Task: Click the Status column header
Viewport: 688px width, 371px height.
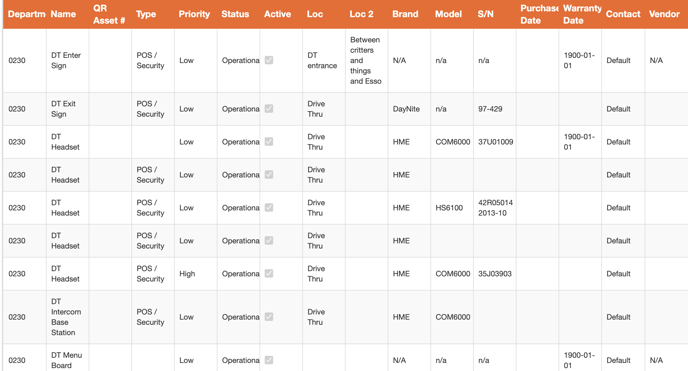Action: point(235,14)
